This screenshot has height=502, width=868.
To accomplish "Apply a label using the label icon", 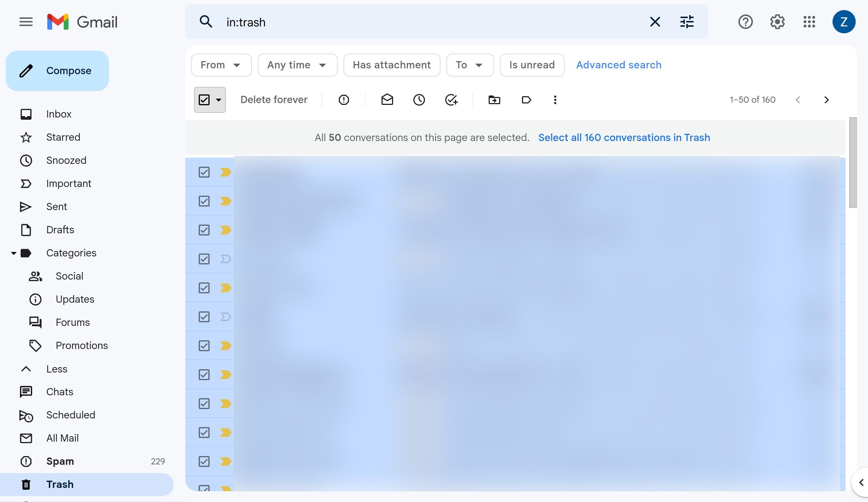I will pyautogui.click(x=526, y=100).
